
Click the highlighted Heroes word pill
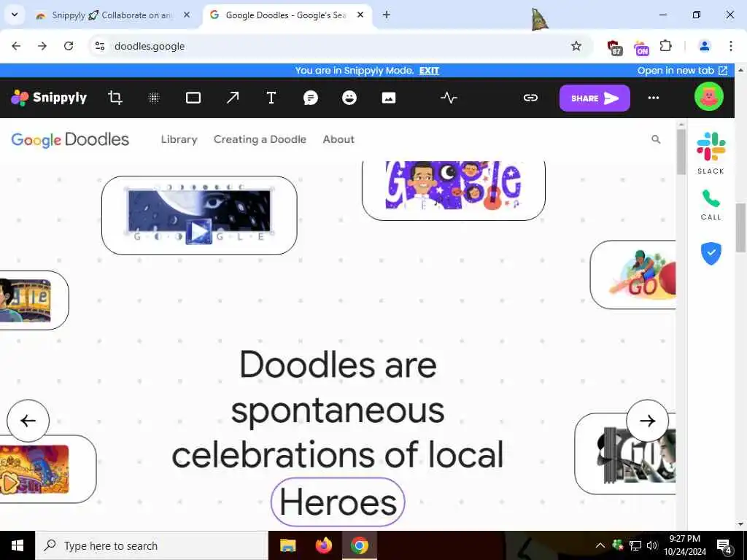click(338, 502)
